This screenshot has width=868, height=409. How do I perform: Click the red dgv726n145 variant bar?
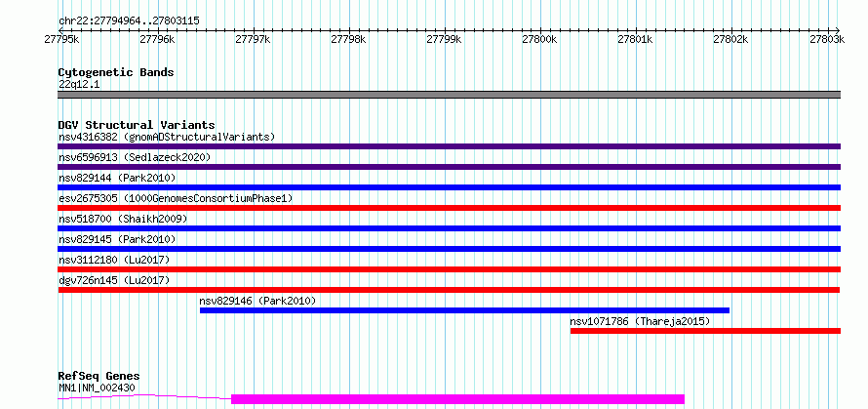(449, 290)
